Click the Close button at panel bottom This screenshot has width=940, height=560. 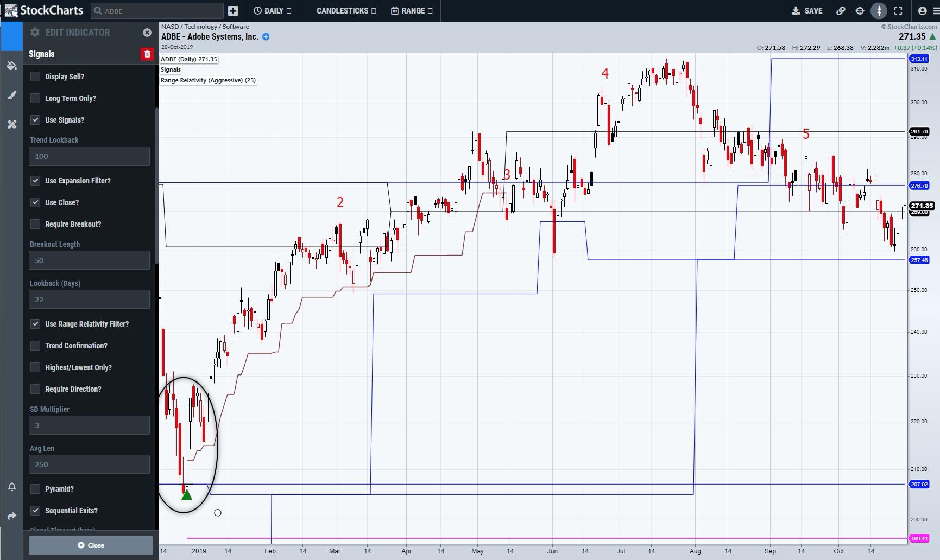click(91, 545)
